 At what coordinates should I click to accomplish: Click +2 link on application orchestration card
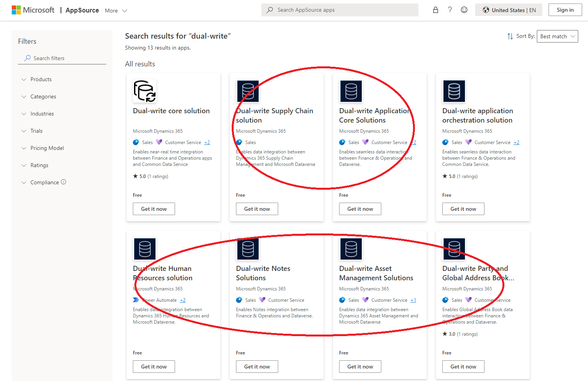pyautogui.click(x=517, y=142)
